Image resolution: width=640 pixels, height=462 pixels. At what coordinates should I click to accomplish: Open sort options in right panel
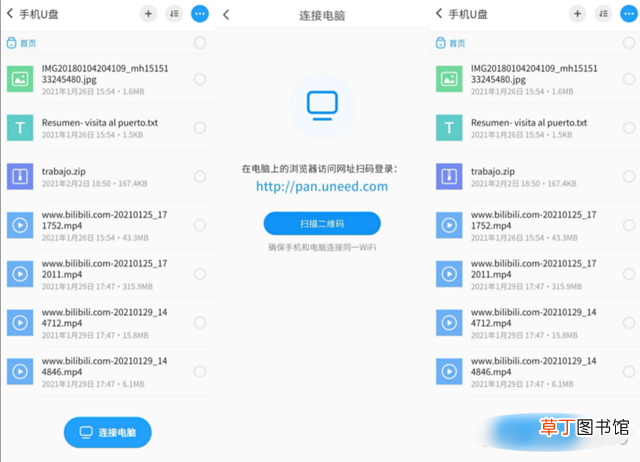point(603,14)
